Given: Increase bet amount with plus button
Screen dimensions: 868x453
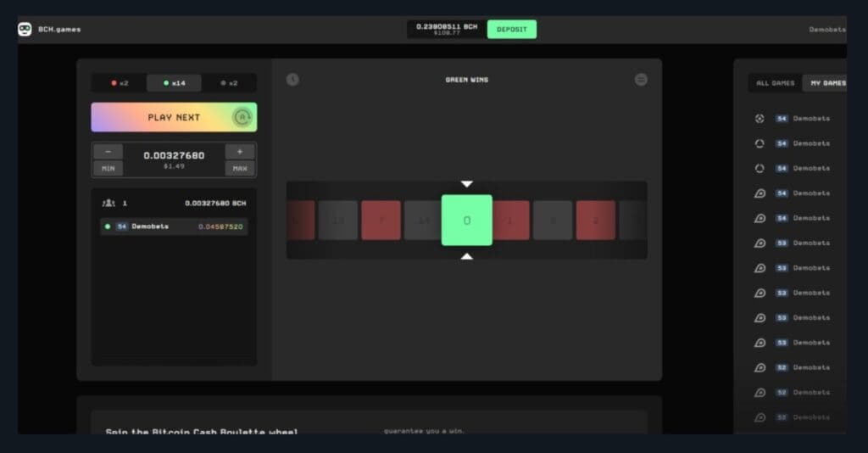Looking at the screenshot, I should click(x=240, y=152).
